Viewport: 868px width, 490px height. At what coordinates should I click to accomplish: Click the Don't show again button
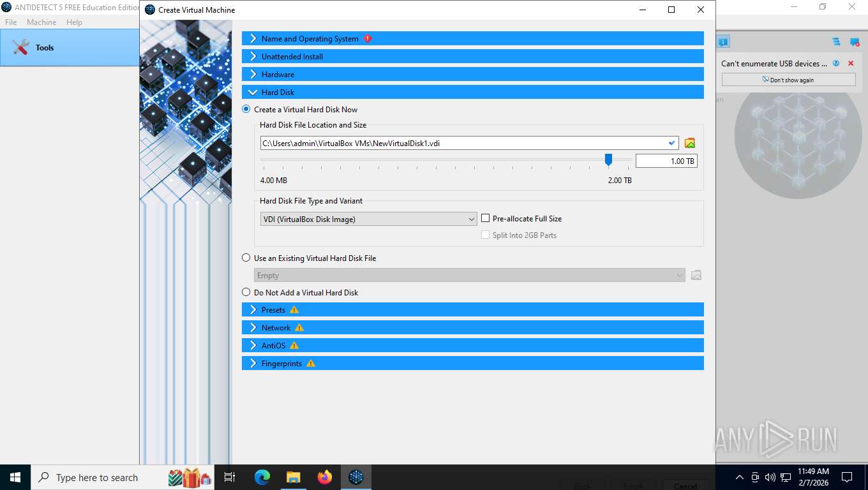coord(788,80)
